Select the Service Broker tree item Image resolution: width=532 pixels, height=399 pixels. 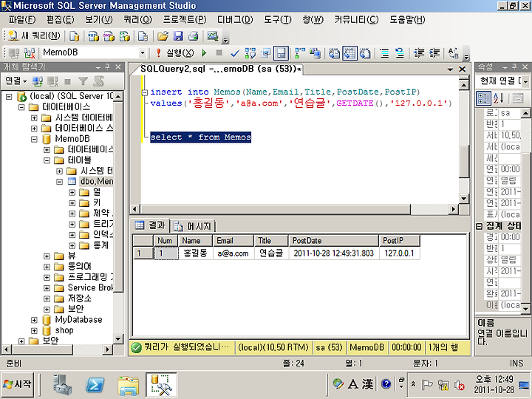click(x=90, y=287)
